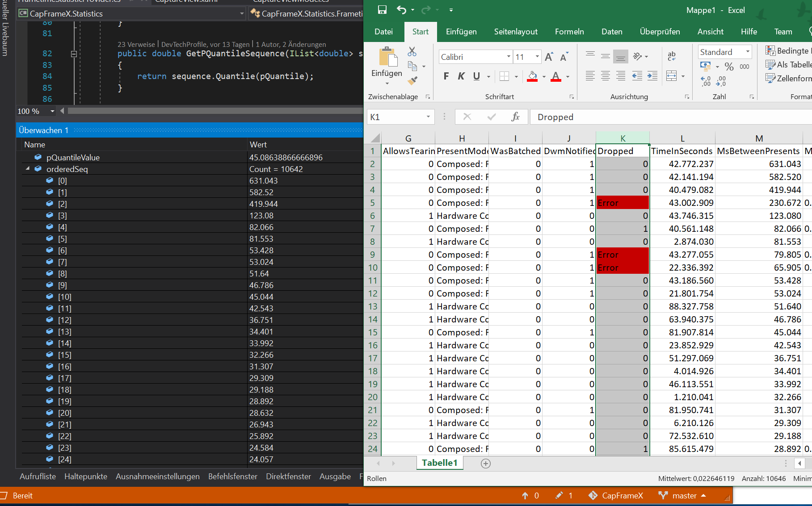Image resolution: width=812 pixels, height=506 pixels.
Task: Align cell content to middle
Action: [606, 55]
